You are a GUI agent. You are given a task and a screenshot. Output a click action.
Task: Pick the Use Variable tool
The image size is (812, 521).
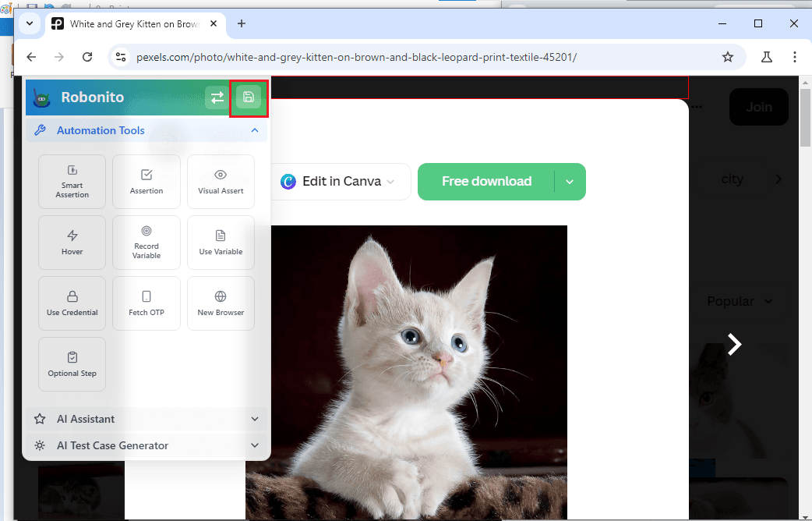pos(221,243)
